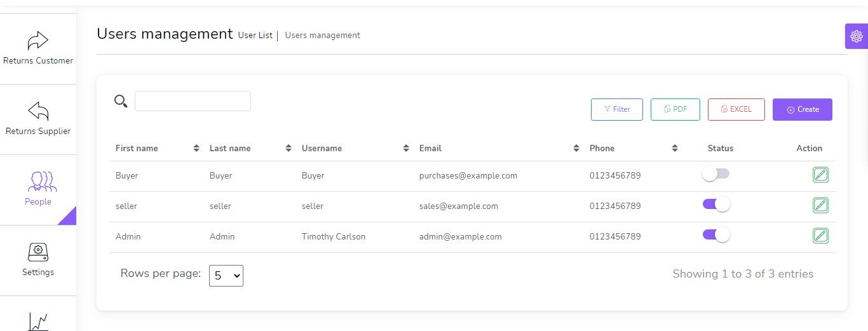Open Settings in the sidebar
This screenshot has height=331, width=868.
(x=38, y=253)
